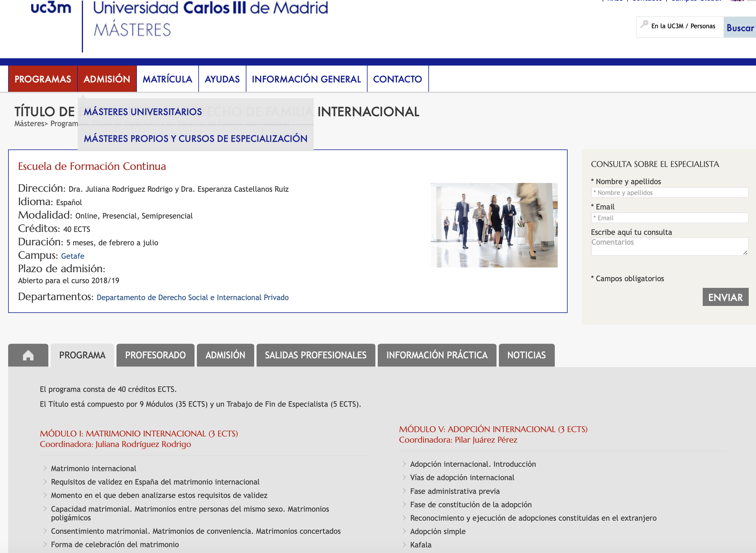Open the AYUDAS menu
This screenshot has height=553, width=756.
tap(222, 79)
